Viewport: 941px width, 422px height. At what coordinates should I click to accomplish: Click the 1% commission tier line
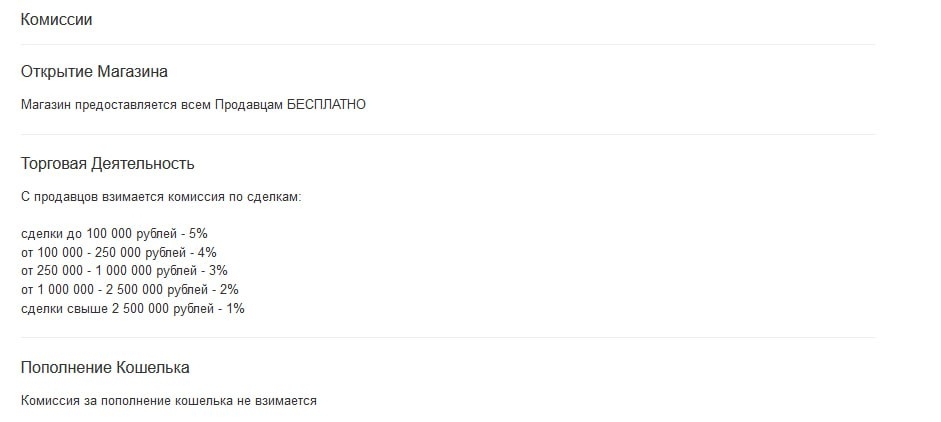[x=133, y=309]
